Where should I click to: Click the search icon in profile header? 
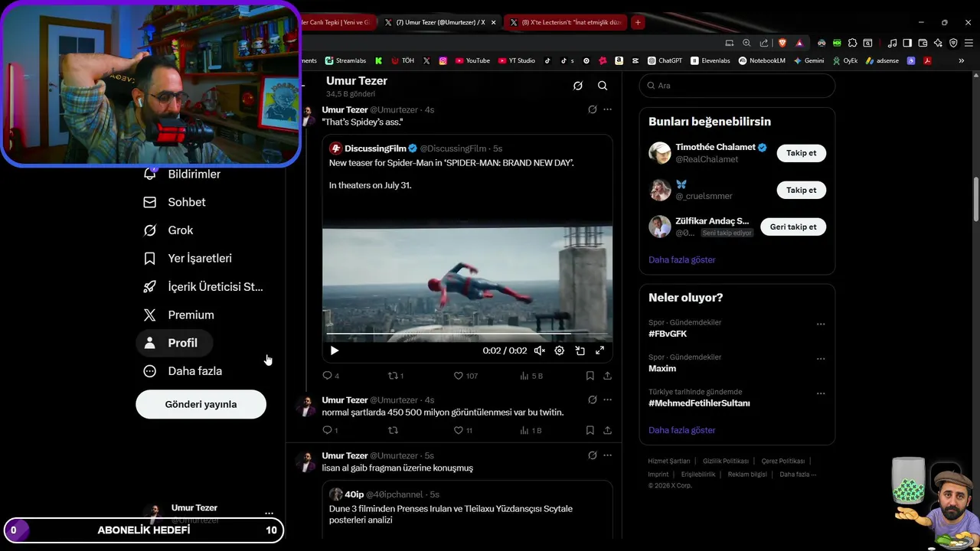603,86
